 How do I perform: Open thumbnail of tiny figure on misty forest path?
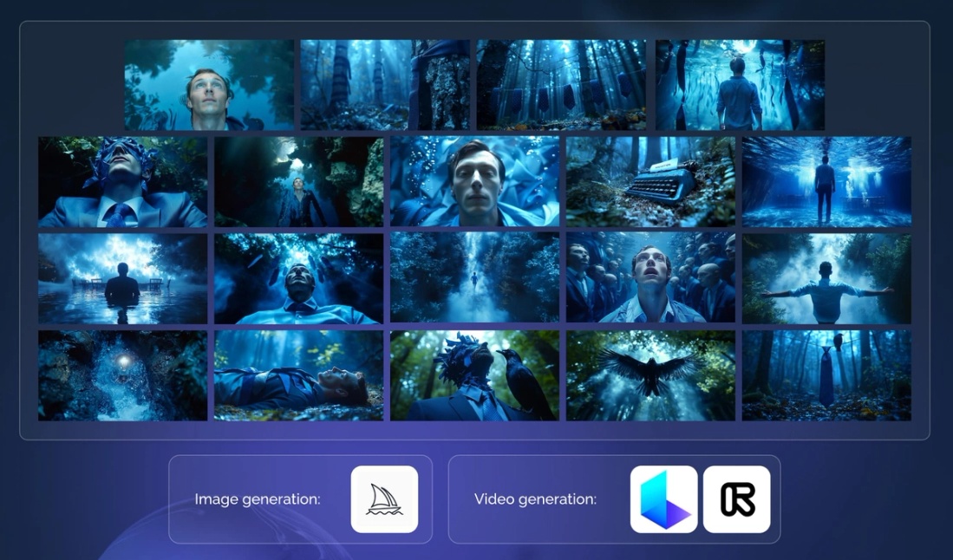pos(474,278)
